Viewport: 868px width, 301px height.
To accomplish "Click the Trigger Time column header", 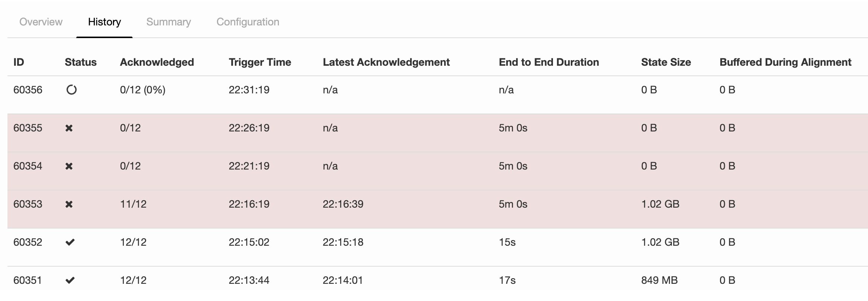I will (x=260, y=62).
